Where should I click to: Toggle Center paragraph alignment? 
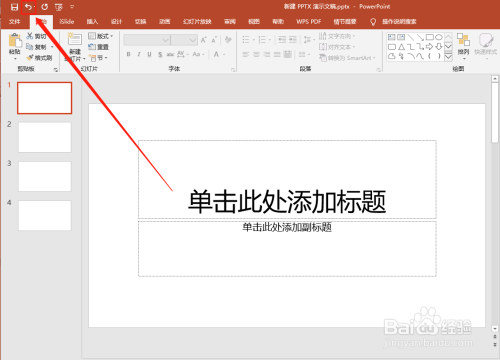256,54
